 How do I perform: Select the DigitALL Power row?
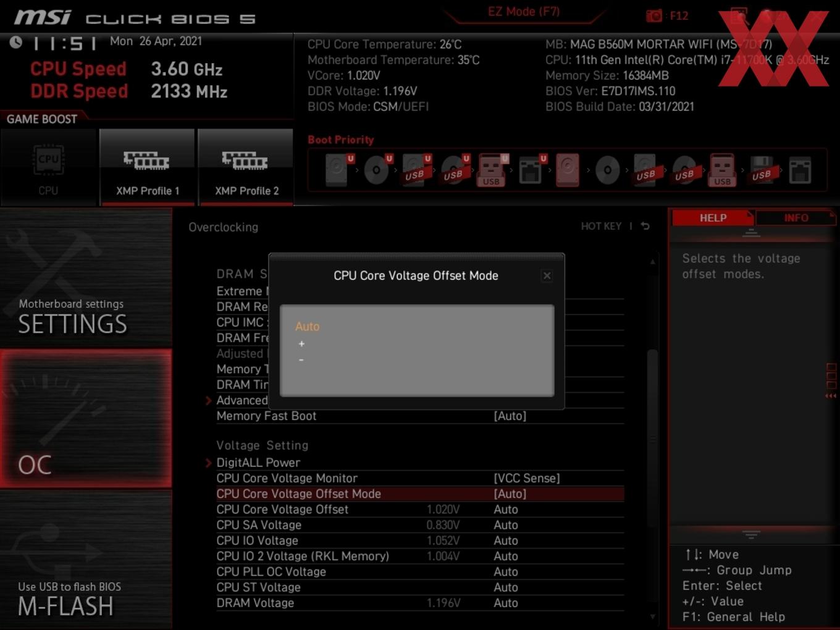[420, 463]
